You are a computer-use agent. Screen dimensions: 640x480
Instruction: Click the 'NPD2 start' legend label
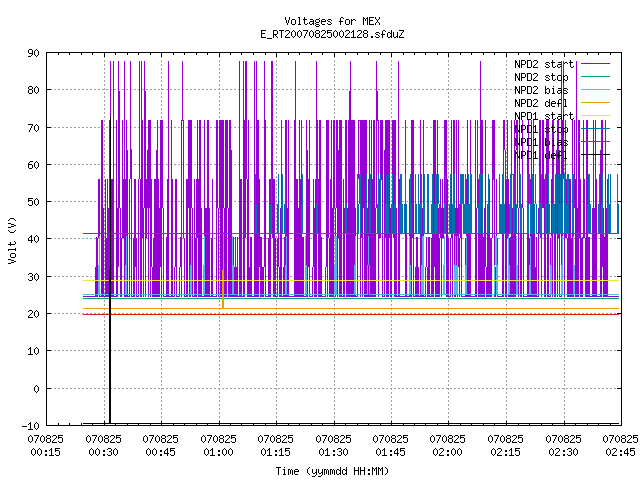pos(544,64)
